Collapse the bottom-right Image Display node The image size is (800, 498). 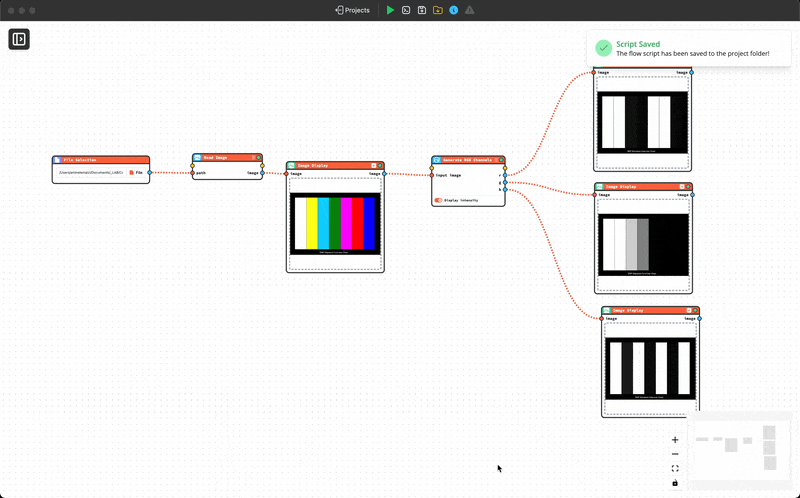click(x=691, y=310)
